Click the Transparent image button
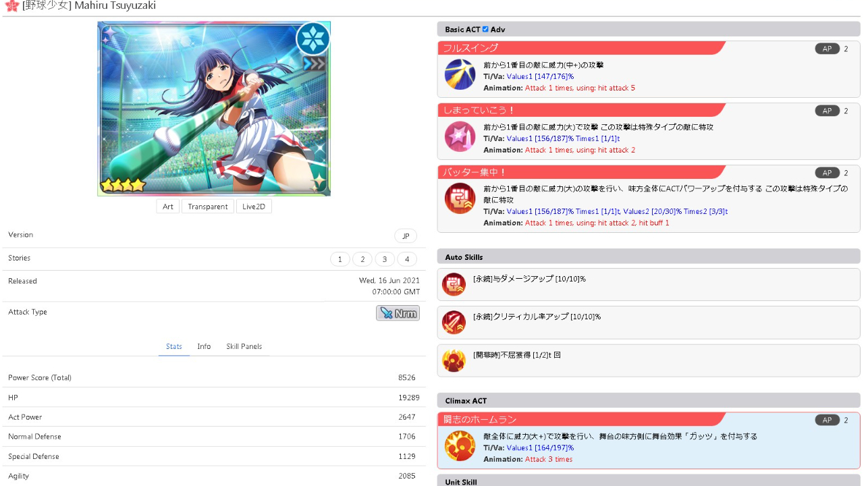This screenshot has height=486, width=868. click(x=208, y=207)
